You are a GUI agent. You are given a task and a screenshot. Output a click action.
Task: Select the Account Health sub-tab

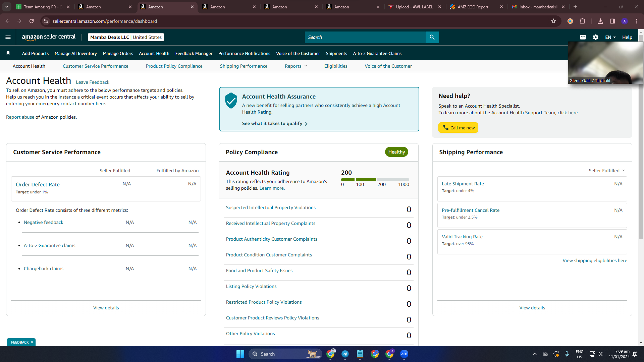coord(29,66)
